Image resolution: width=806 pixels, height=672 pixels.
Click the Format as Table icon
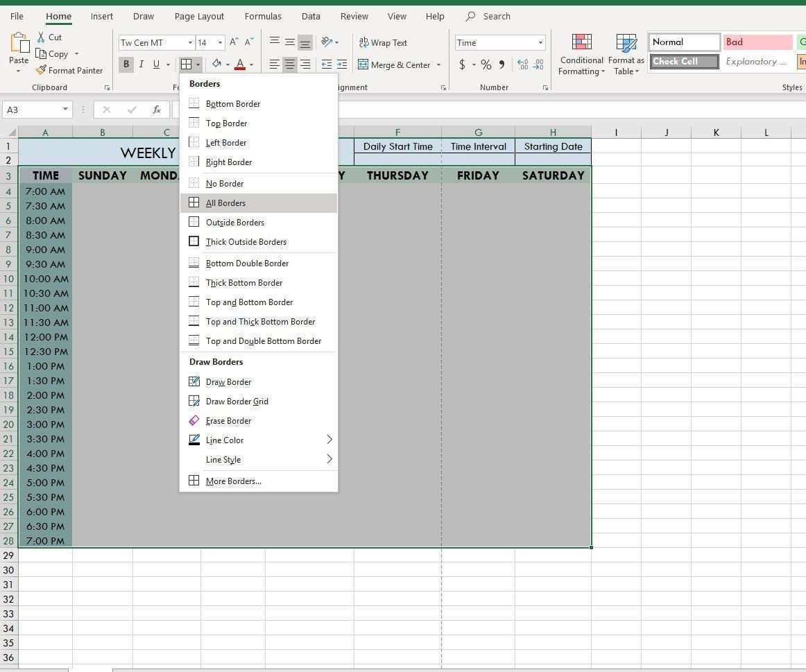tap(626, 55)
